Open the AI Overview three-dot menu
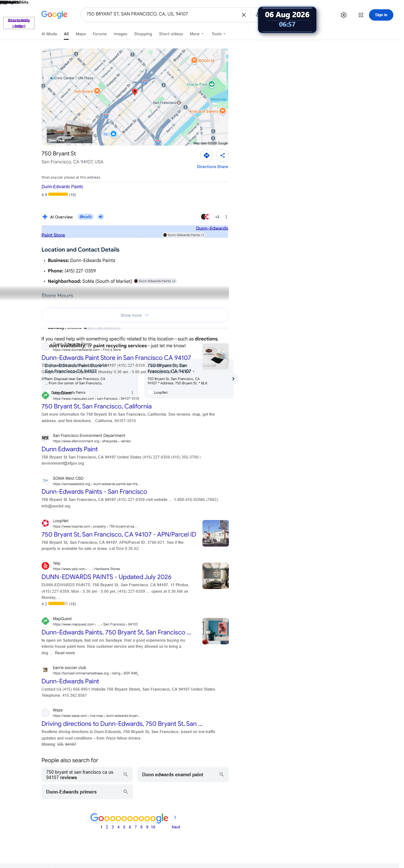The width and height of the screenshot is (404, 868). click(226, 217)
